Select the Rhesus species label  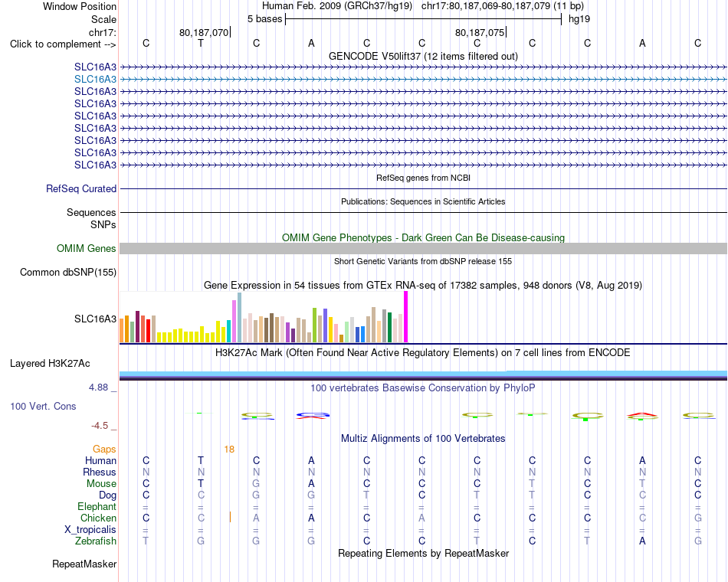(100, 472)
